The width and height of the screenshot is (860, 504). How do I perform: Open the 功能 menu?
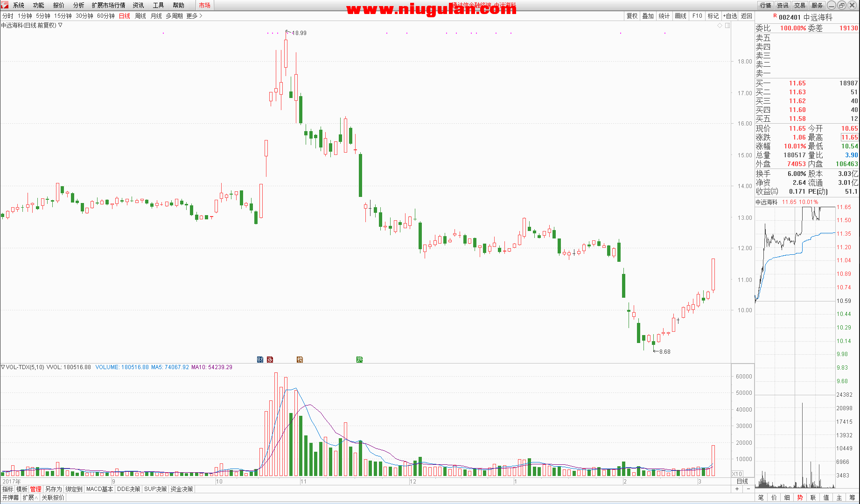(x=39, y=5)
